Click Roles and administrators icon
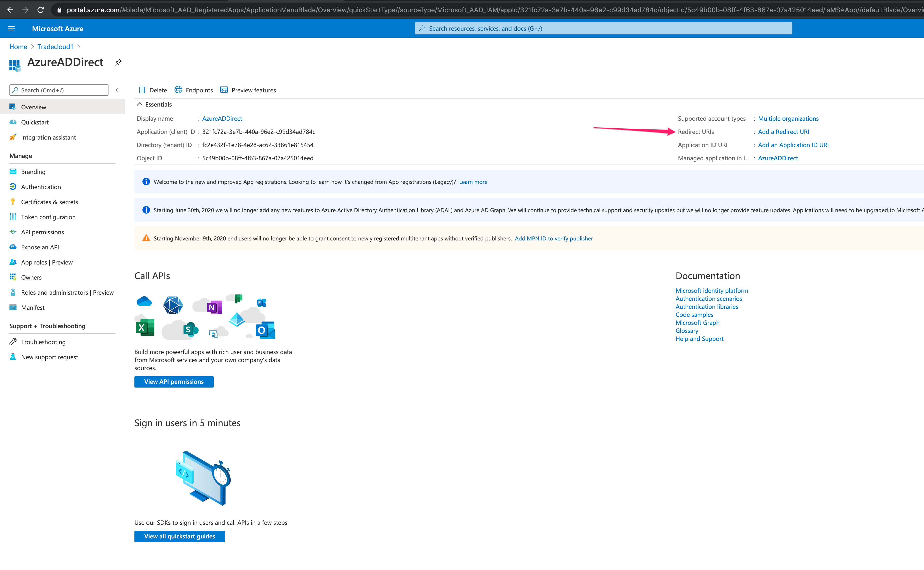This screenshot has width=924, height=570. pyautogui.click(x=13, y=292)
